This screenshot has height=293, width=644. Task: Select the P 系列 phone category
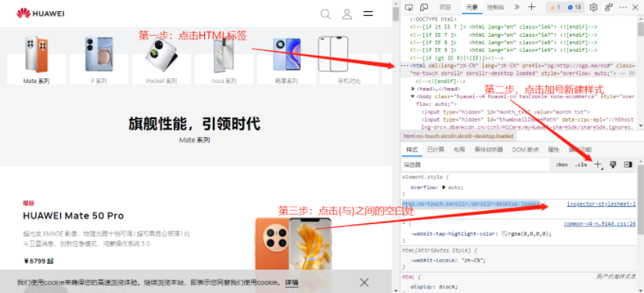tap(99, 60)
